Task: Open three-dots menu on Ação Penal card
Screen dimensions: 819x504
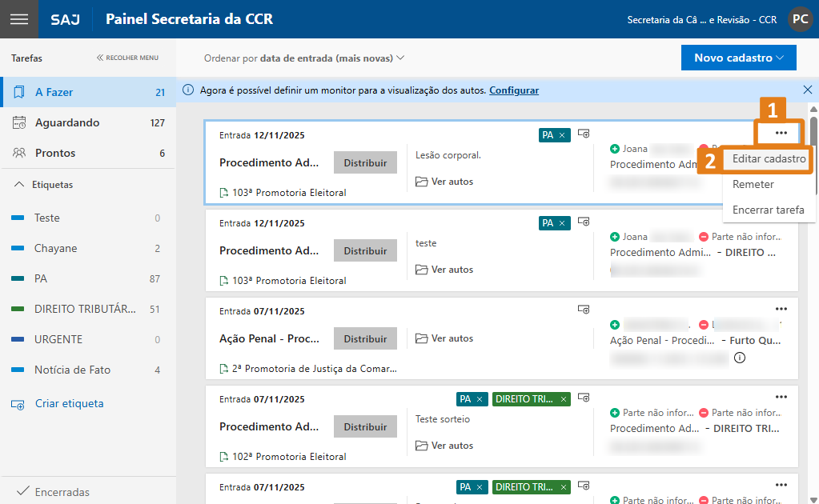Action: click(x=781, y=309)
